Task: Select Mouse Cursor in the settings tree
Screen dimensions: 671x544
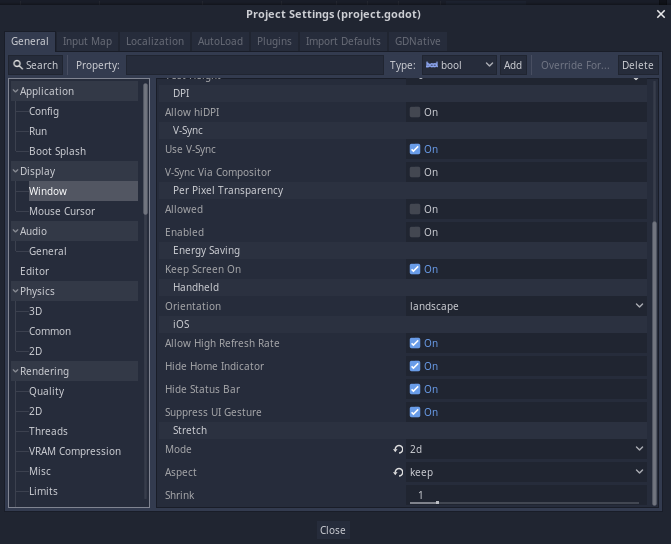Action: pyautogui.click(x=62, y=211)
